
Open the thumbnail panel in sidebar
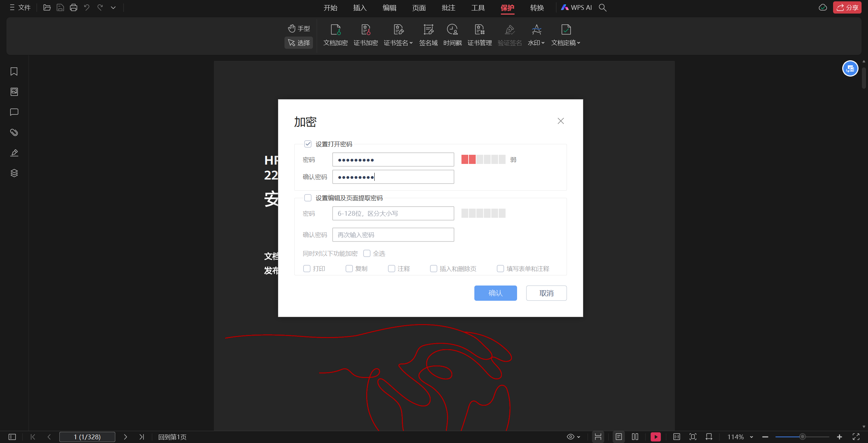14,92
